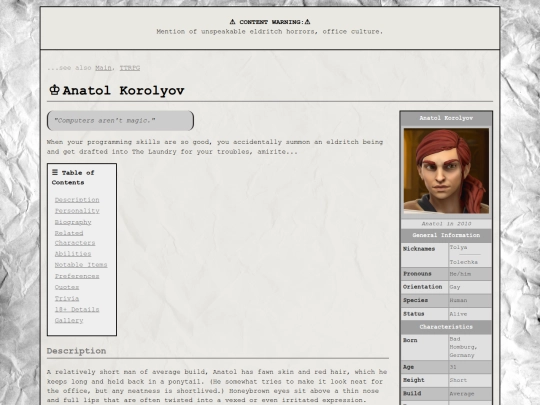Click the Age row label

pos(408,367)
